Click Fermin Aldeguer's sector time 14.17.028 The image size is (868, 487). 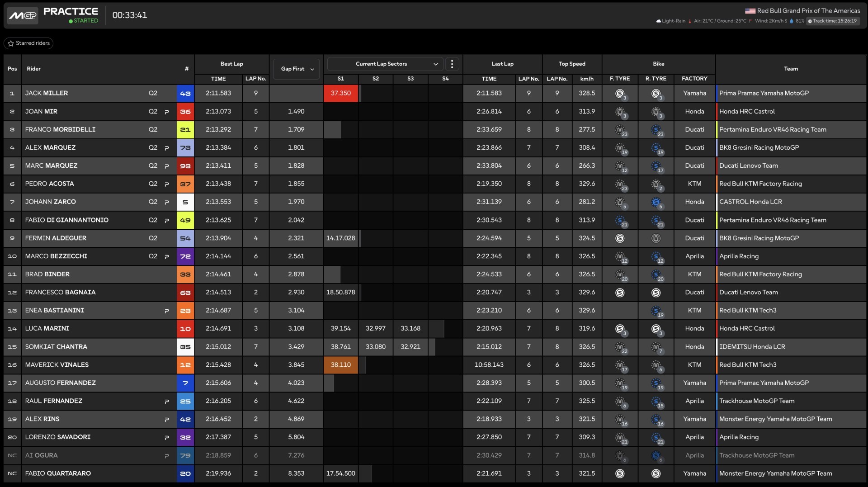coord(341,238)
